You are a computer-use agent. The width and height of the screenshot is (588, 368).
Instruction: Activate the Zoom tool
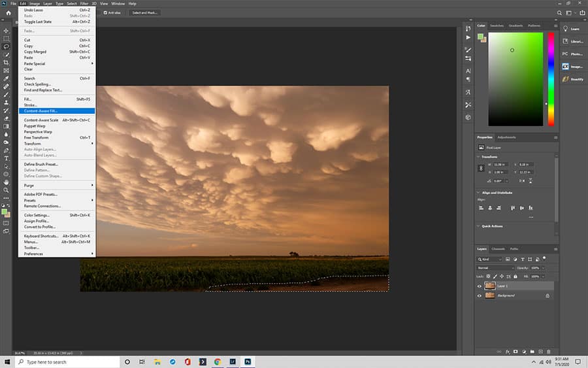tap(6, 190)
